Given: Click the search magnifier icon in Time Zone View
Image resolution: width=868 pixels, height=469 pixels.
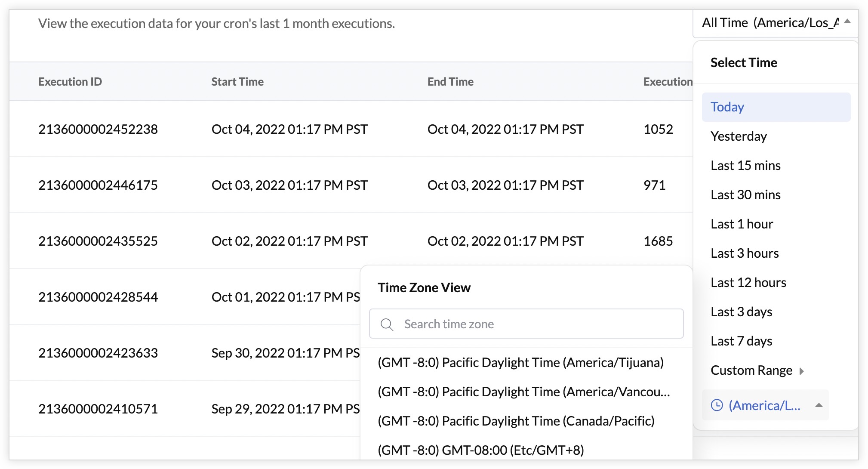Looking at the screenshot, I should point(387,324).
